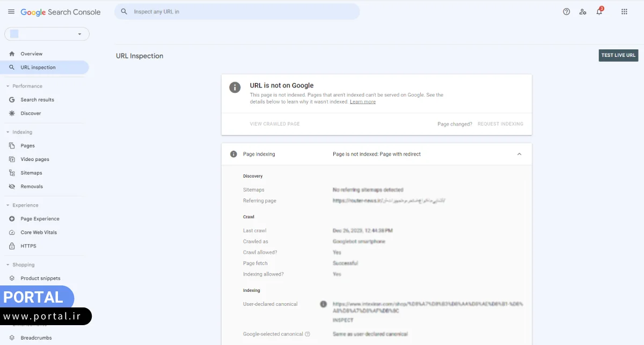Go to Overview in the sidebar

point(31,54)
